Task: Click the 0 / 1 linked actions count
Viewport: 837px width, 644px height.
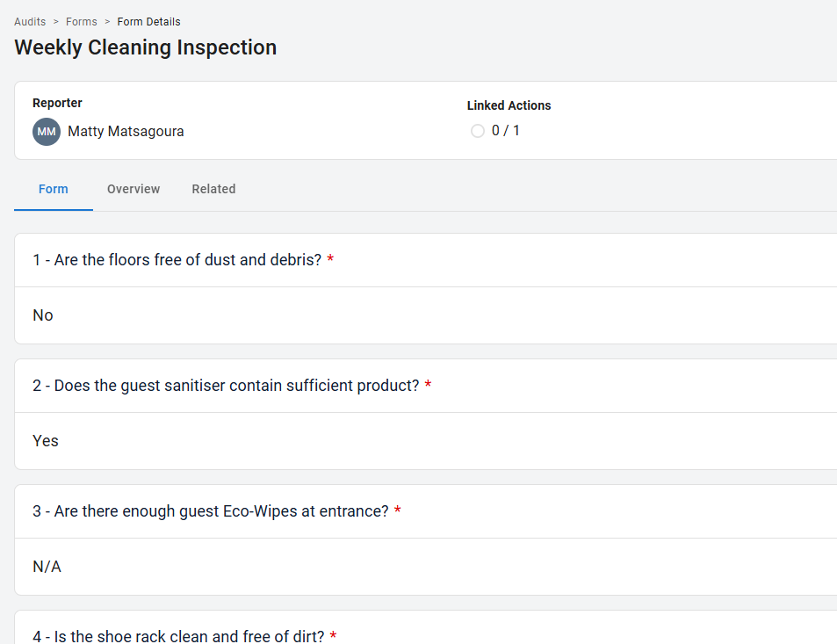Action: click(x=506, y=131)
